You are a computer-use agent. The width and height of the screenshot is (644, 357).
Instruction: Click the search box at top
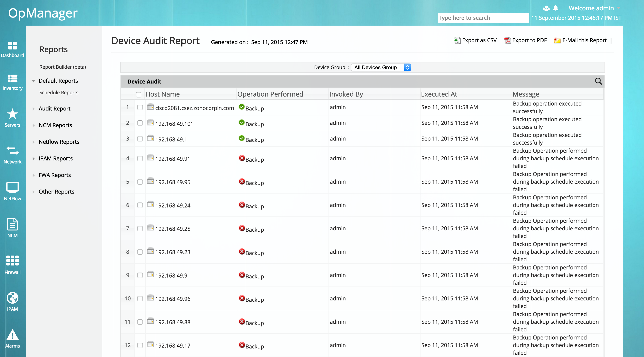pos(483,18)
